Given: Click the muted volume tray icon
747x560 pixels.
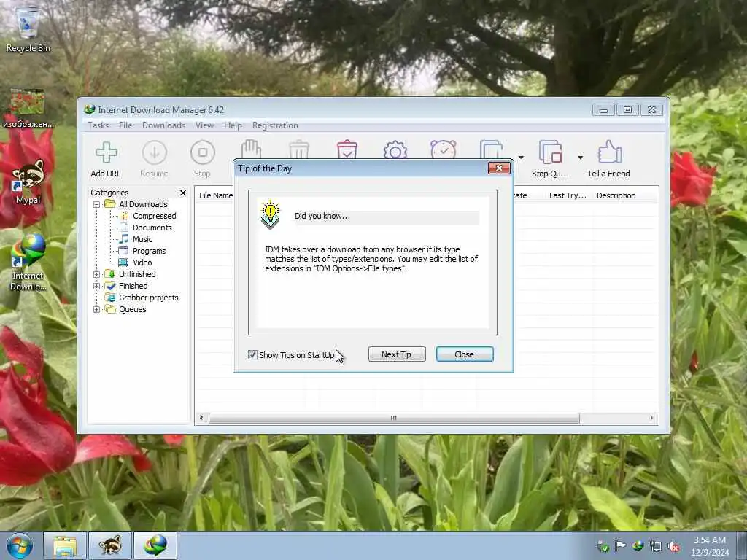Looking at the screenshot, I should 673,546.
